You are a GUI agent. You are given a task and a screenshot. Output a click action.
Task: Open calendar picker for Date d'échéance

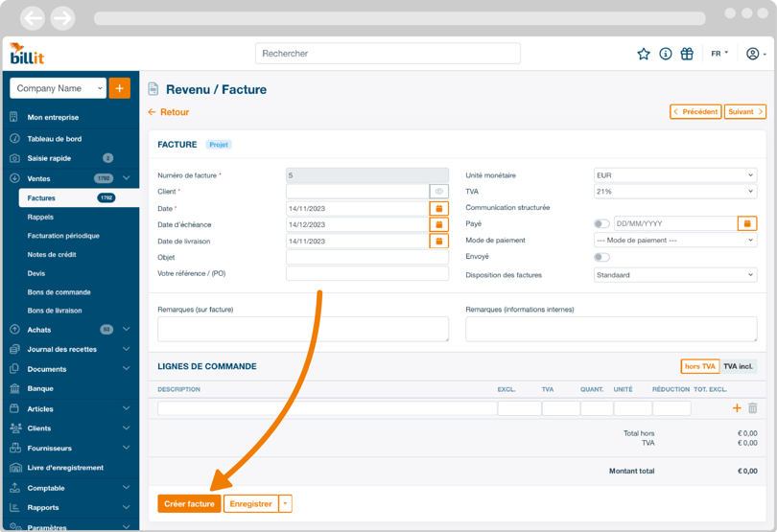pyautogui.click(x=439, y=224)
